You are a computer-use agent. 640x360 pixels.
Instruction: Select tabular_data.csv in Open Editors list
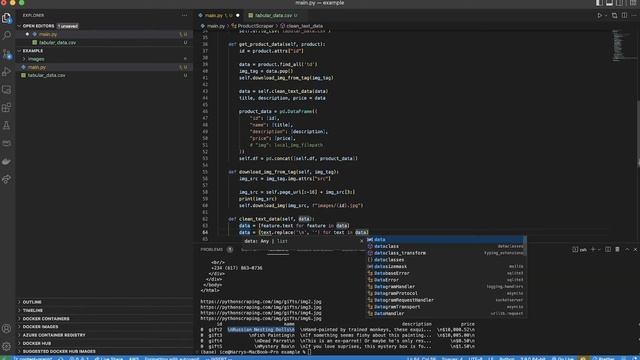click(x=104, y=42)
